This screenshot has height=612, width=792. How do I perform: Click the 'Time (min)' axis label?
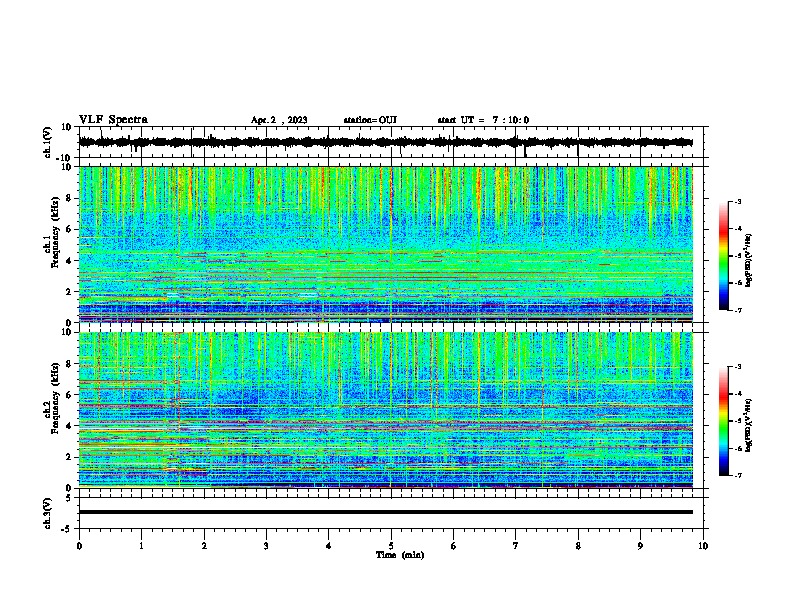tap(400, 555)
